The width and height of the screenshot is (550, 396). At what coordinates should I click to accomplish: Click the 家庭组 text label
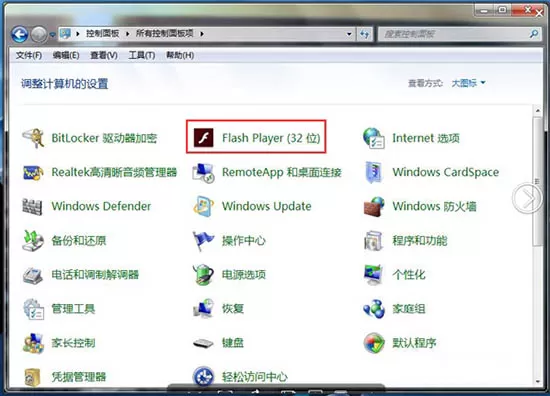pyautogui.click(x=409, y=309)
